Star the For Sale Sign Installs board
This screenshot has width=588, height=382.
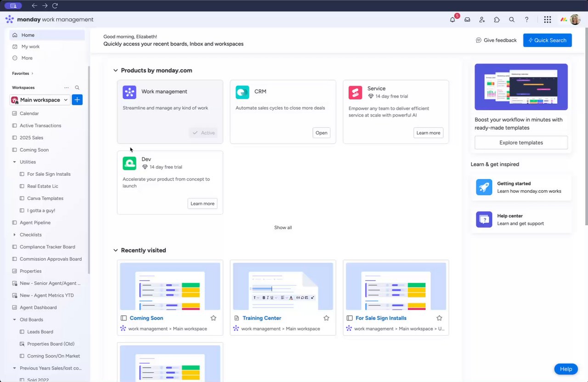(x=439, y=318)
